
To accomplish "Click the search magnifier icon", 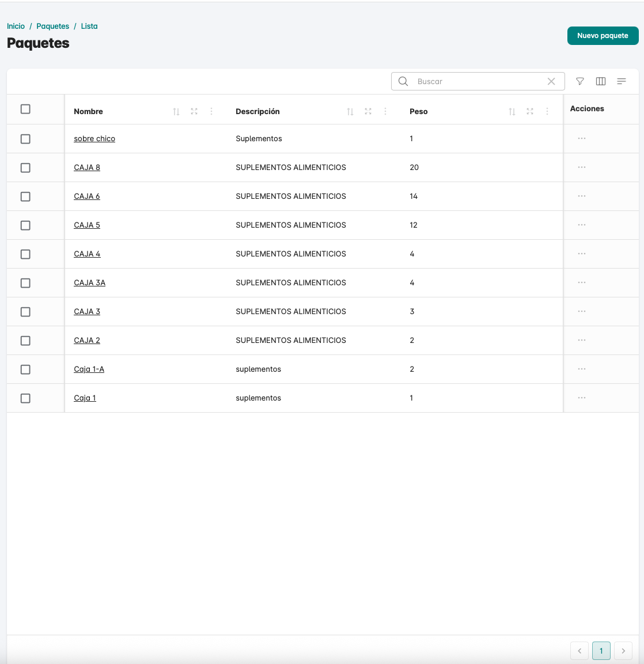I will click(x=403, y=81).
